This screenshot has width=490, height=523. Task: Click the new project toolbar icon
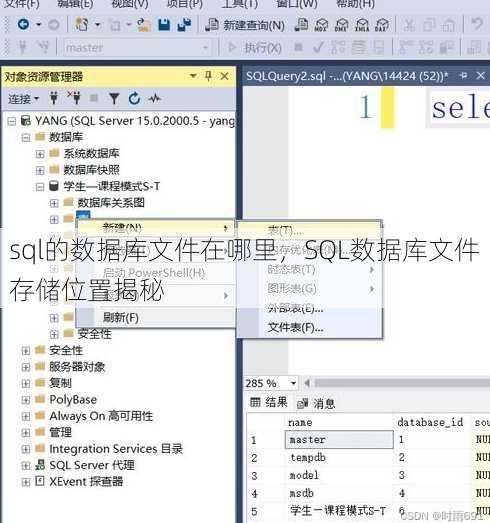coord(82,25)
